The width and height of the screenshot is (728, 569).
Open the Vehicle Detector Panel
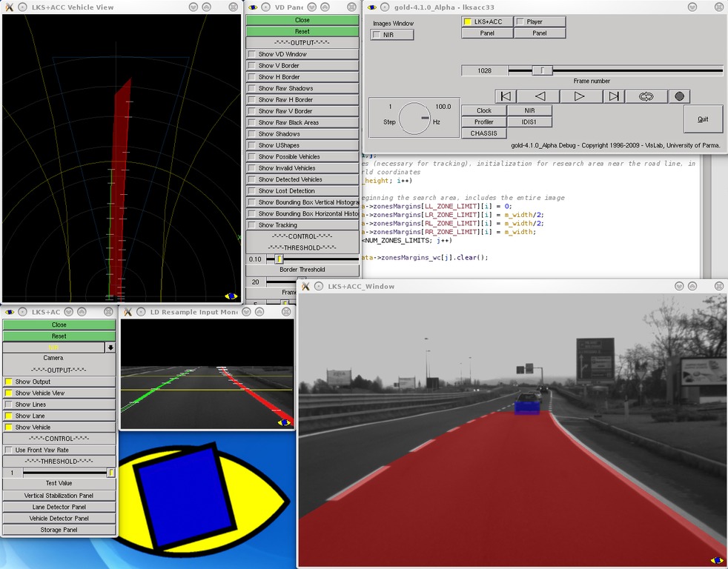point(59,518)
